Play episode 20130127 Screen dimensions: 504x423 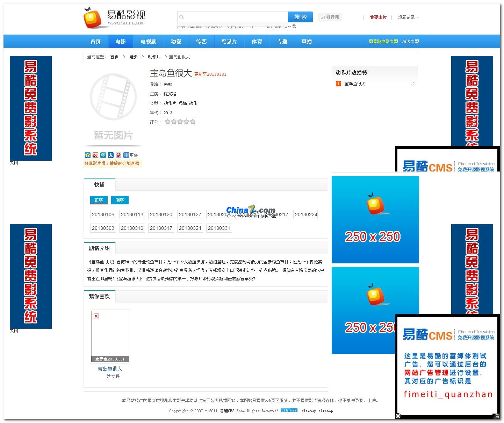pos(190,214)
